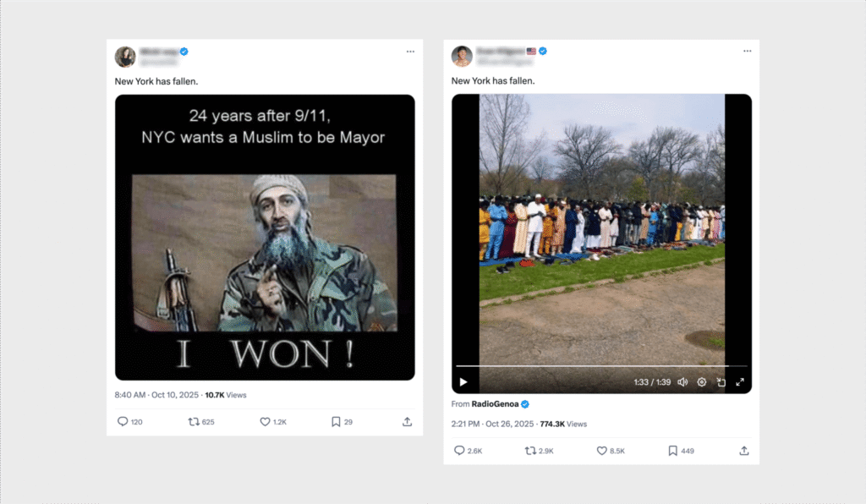Open the options menu on the video tweet
The image size is (866, 504).
pos(748,51)
